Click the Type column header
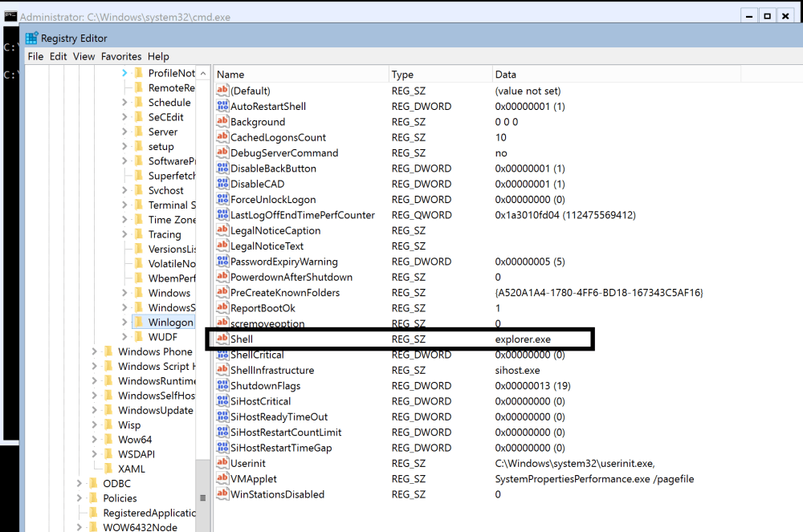803x532 pixels. pos(401,74)
